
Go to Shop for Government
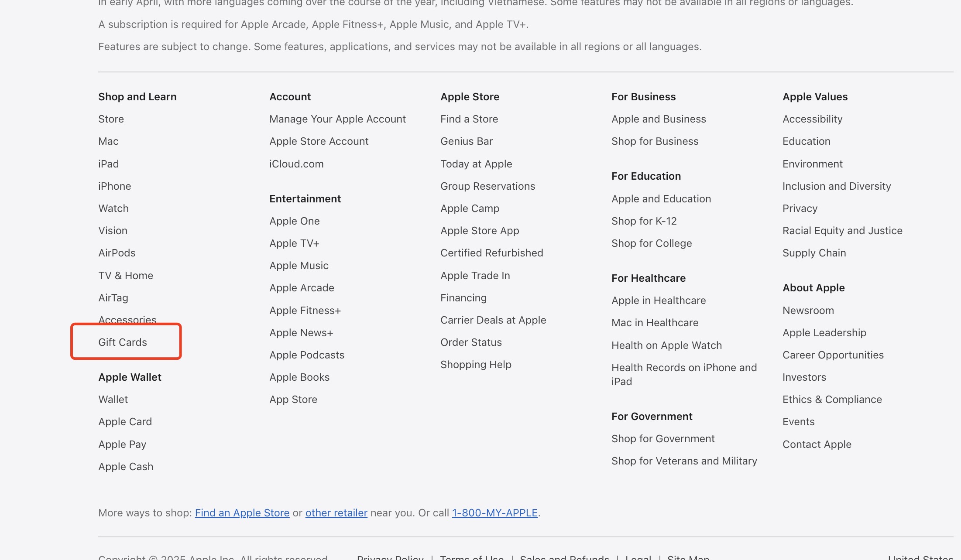[663, 438]
